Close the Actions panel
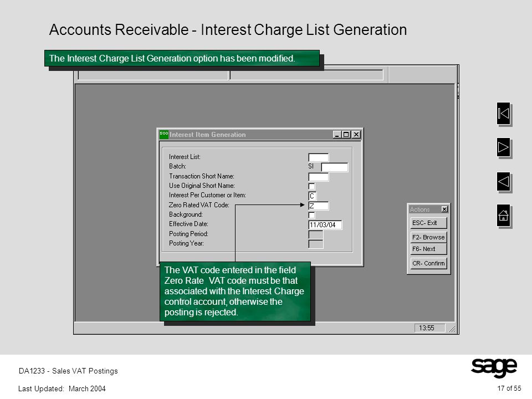 point(444,209)
